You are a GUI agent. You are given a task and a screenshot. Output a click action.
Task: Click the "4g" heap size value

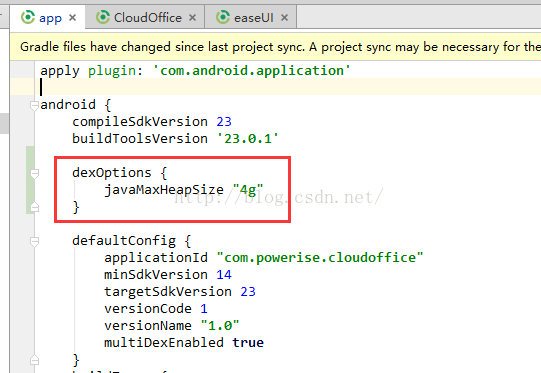point(248,190)
